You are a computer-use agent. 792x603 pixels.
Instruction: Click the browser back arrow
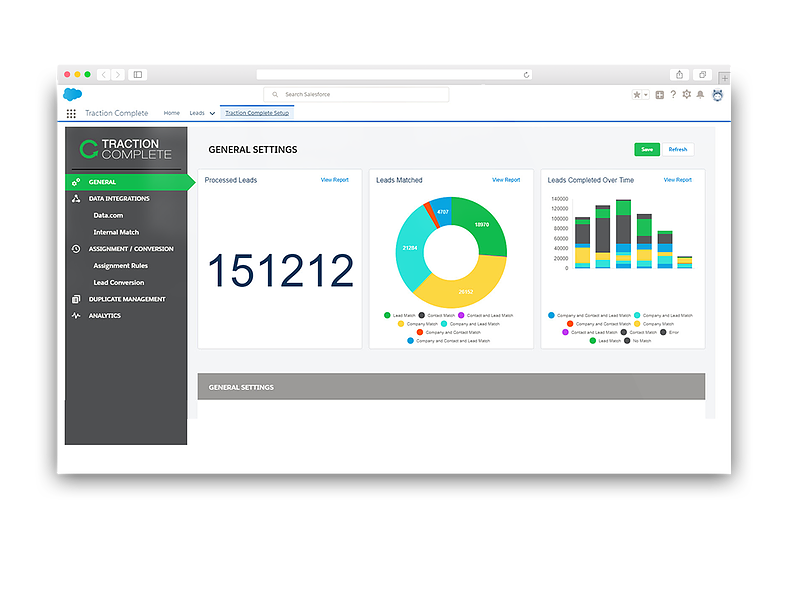point(104,75)
